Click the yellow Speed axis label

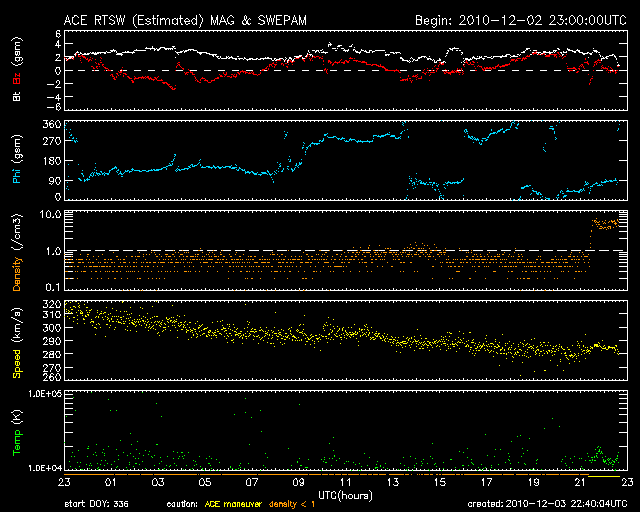coord(17,363)
